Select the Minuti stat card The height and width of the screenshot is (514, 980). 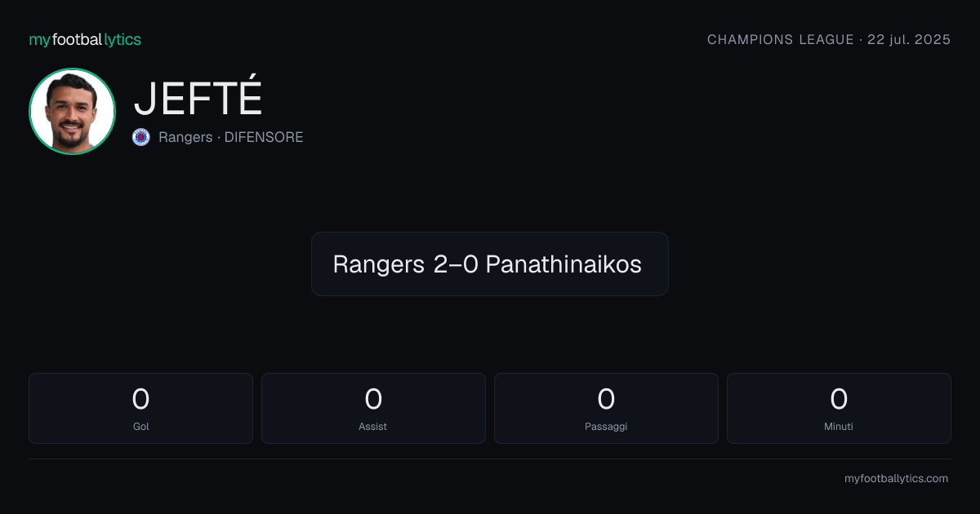pyautogui.click(x=839, y=408)
